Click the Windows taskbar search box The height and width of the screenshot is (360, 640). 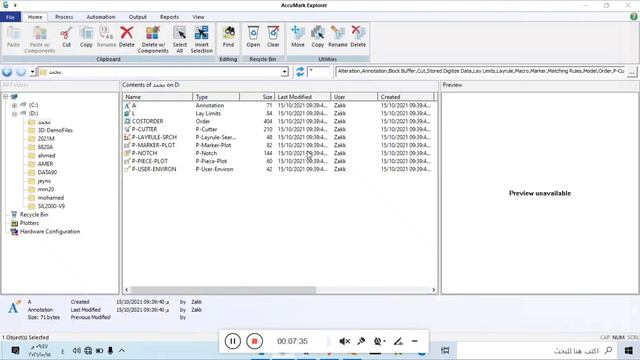(537, 351)
